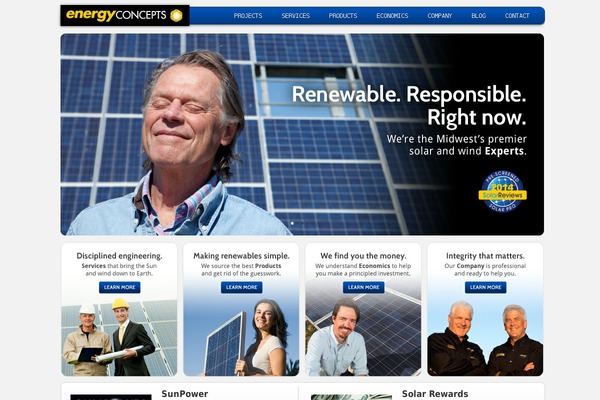The height and width of the screenshot is (400, 600).
Task: Click Learn More under Integrity that matters
Action: point(486,287)
